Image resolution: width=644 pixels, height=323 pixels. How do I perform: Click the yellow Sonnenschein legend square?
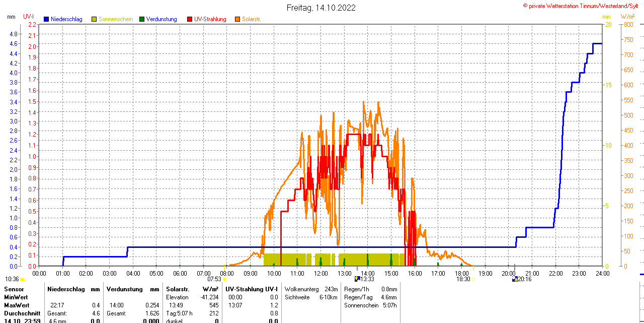[94, 19]
